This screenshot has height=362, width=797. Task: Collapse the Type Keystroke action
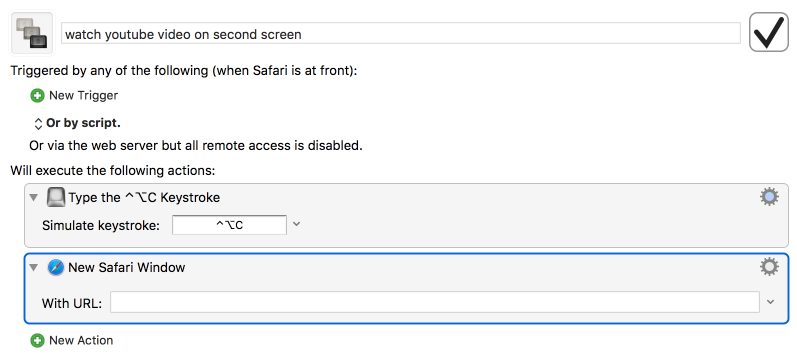pyautogui.click(x=34, y=197)
